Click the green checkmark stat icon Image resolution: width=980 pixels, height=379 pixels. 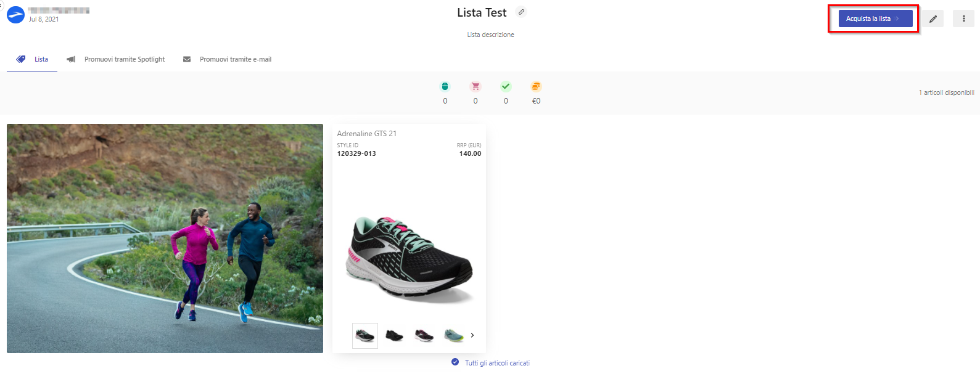(x=506, y=86)
